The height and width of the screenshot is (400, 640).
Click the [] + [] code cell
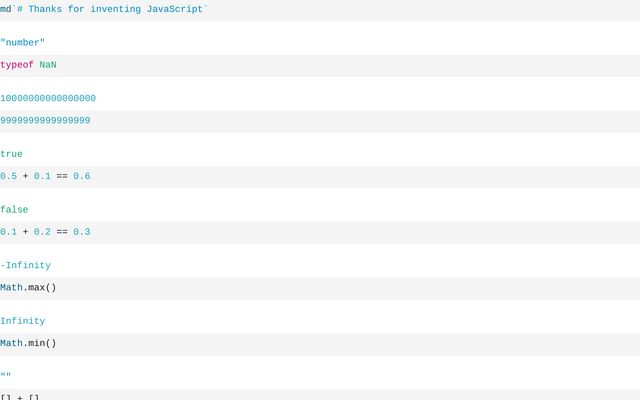320,396
